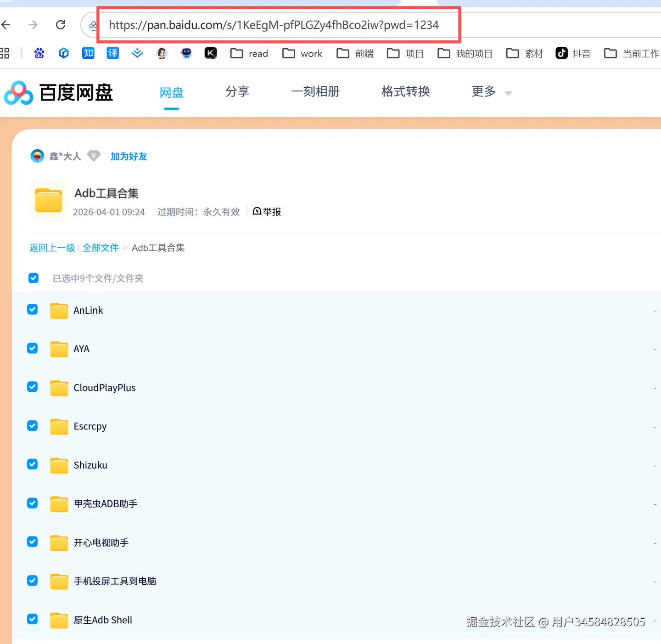Open the AYA folder
The width and height of the screenshot is (661, 644).
[81, 349]
